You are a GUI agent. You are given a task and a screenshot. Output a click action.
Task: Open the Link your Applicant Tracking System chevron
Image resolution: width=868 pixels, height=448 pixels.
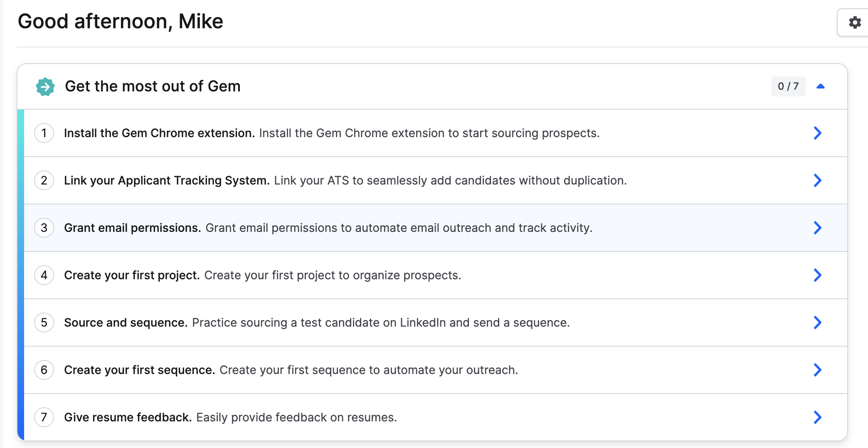point(817,180)
